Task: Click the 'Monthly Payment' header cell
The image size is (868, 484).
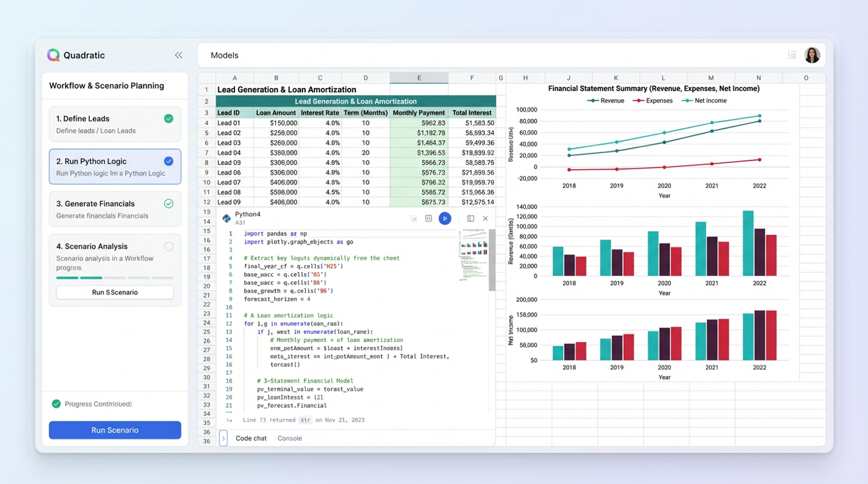Action: [419, 113]
